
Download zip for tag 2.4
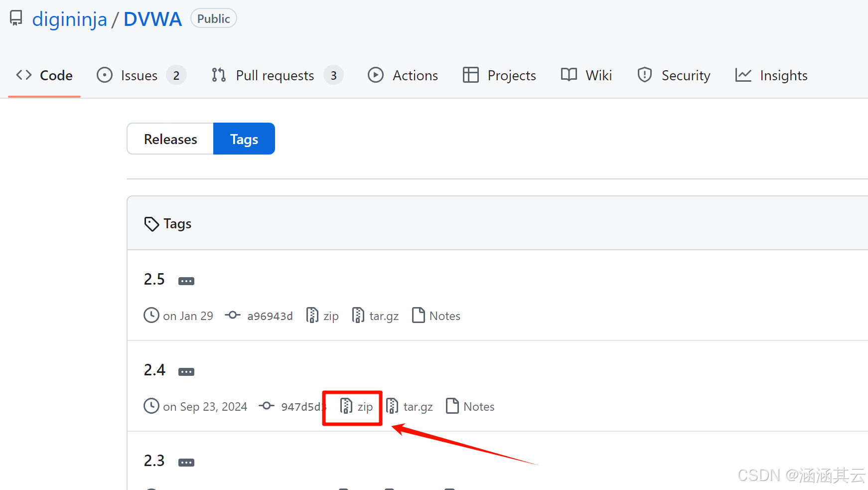(x=365, y=407)
